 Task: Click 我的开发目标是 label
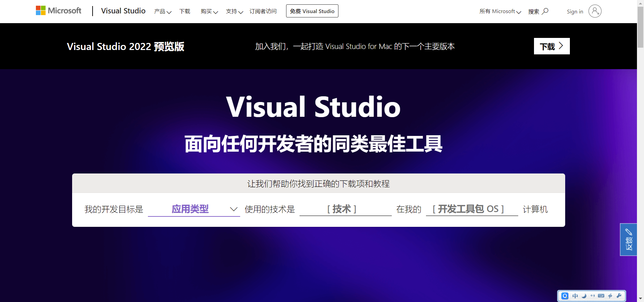pos(114,209)
